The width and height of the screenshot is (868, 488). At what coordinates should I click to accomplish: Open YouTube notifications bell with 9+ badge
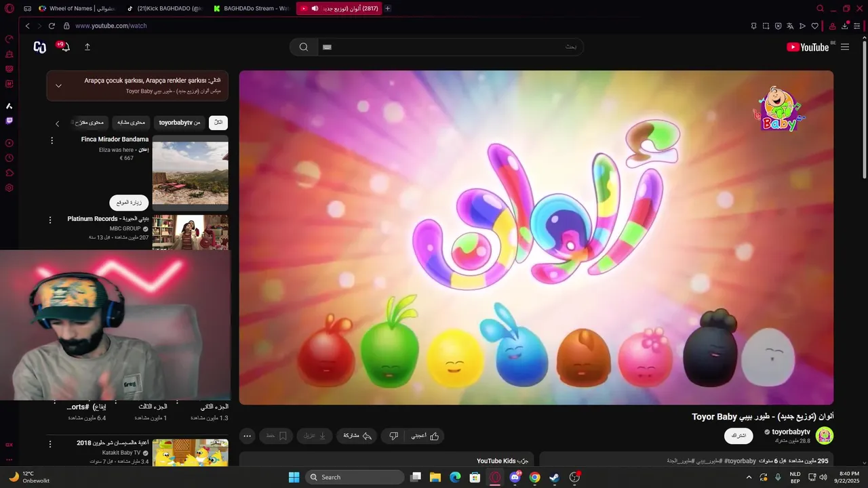[x=65, y=47]
